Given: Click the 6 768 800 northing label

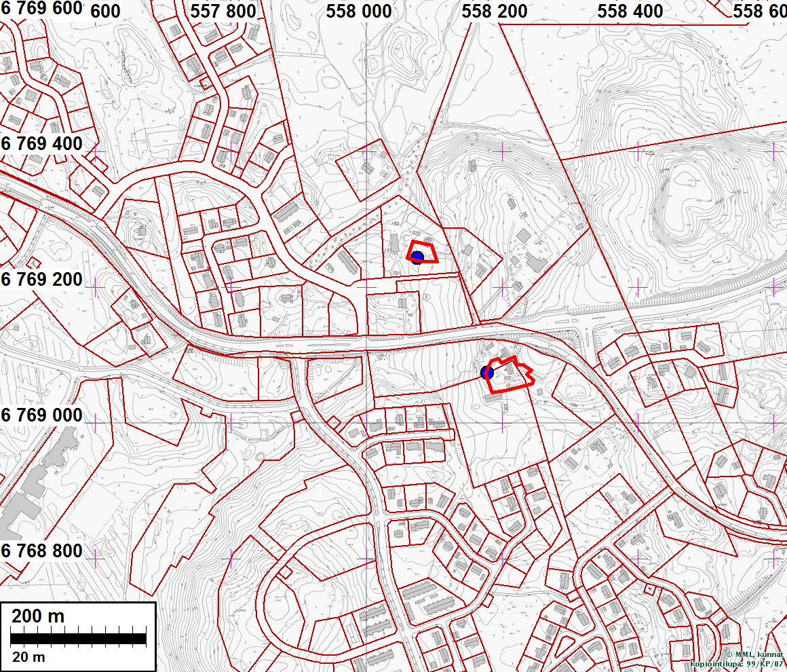Looking at the screenshot, I should (41, 551).
